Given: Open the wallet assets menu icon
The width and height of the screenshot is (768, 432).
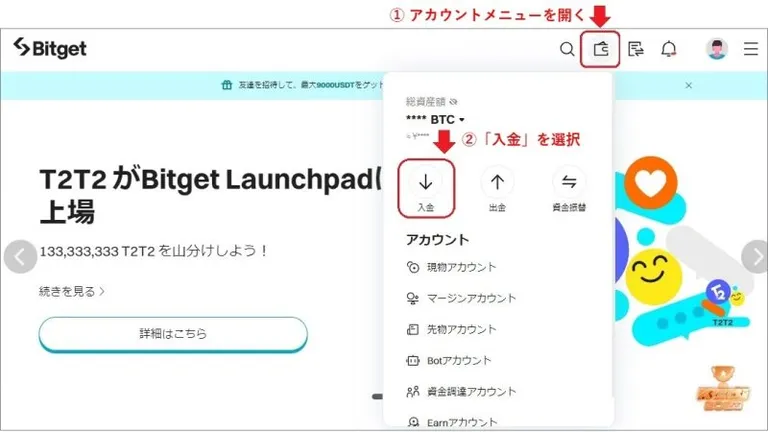Looking at the screenshot, I should 600,49.
